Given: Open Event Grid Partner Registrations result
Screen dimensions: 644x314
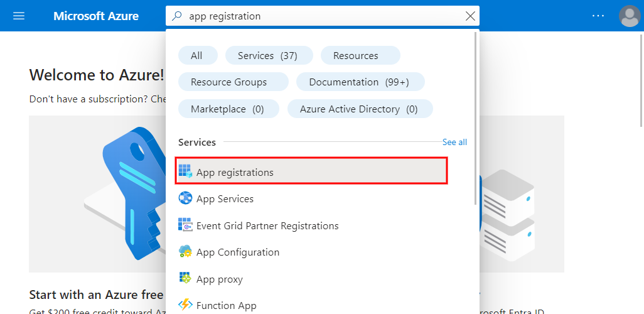Looking at the screenshot, I should [x=267, y=225].
